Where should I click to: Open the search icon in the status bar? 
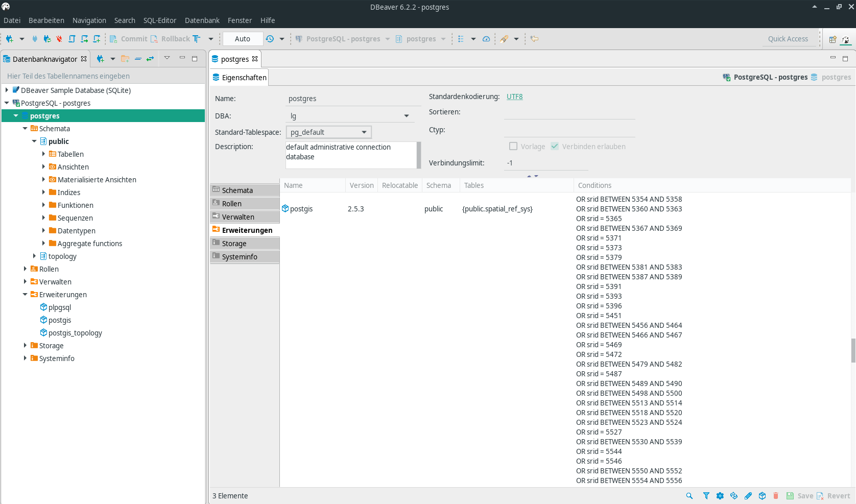point(689,495)
